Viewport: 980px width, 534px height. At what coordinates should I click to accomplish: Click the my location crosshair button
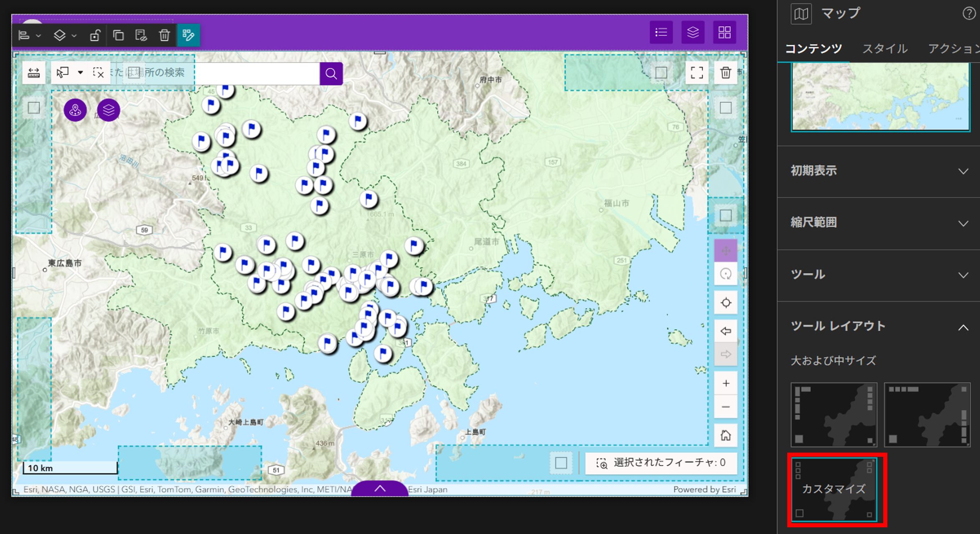[726, 303]
